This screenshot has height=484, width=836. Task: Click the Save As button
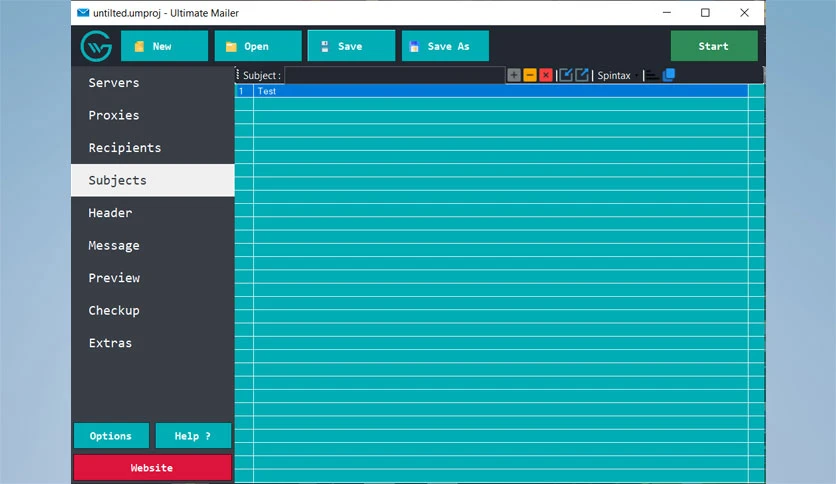[445, 46]
